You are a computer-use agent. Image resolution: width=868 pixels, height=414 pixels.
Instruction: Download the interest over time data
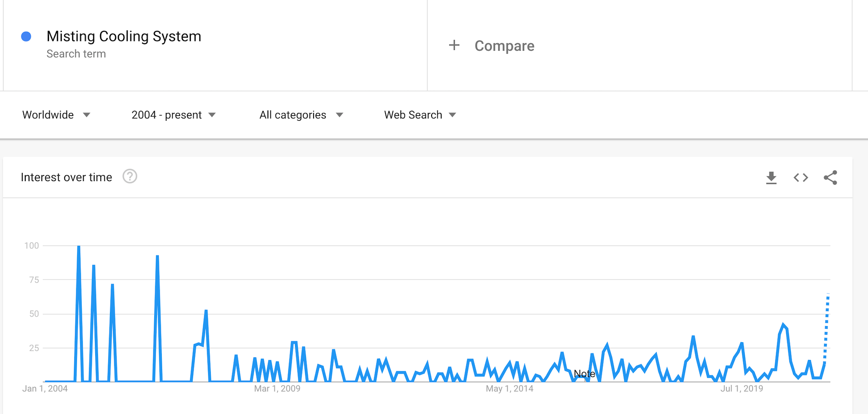tap(771, 178)
